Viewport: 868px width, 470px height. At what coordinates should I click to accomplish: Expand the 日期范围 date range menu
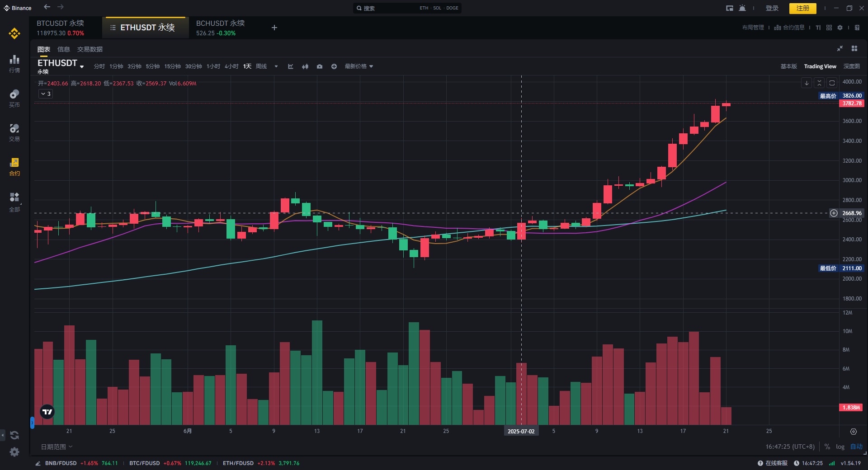57,446
